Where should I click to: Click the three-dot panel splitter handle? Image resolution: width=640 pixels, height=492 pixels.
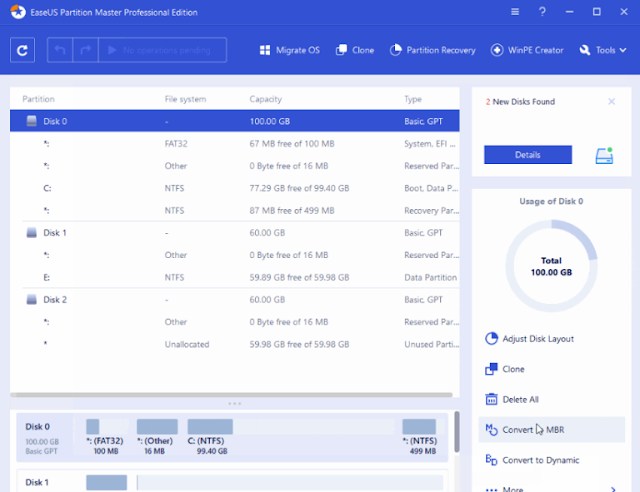pos(235,403)
